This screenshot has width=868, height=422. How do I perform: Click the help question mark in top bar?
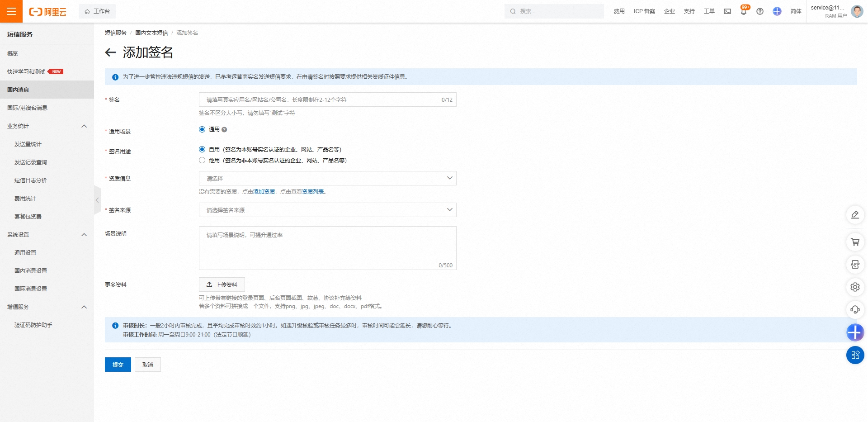point(760,11)
